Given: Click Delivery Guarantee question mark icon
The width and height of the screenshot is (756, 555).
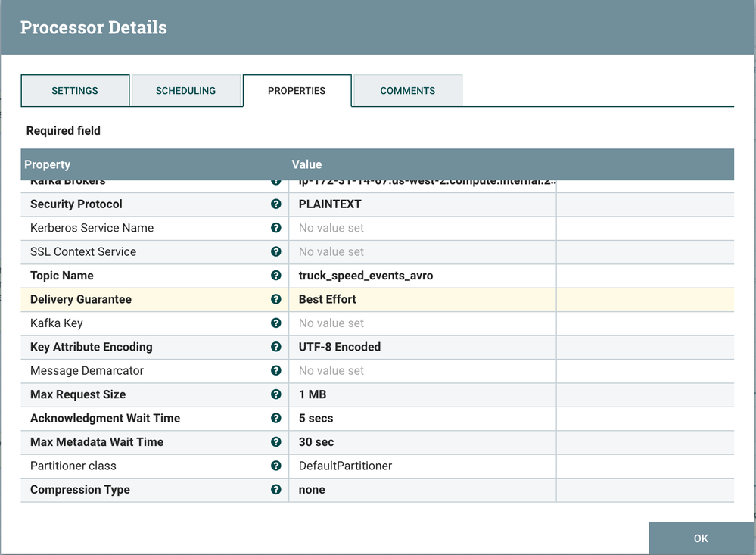Looking at the screenshot, I should coord(276,300).
